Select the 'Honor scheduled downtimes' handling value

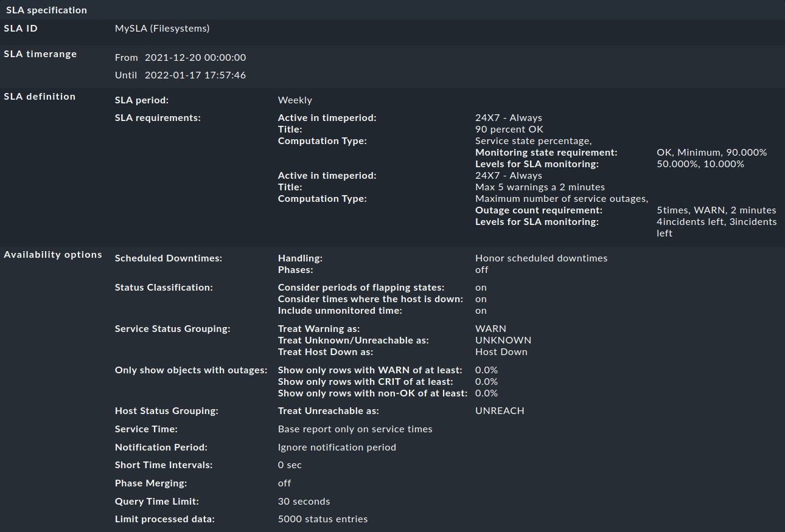point(541,258)
